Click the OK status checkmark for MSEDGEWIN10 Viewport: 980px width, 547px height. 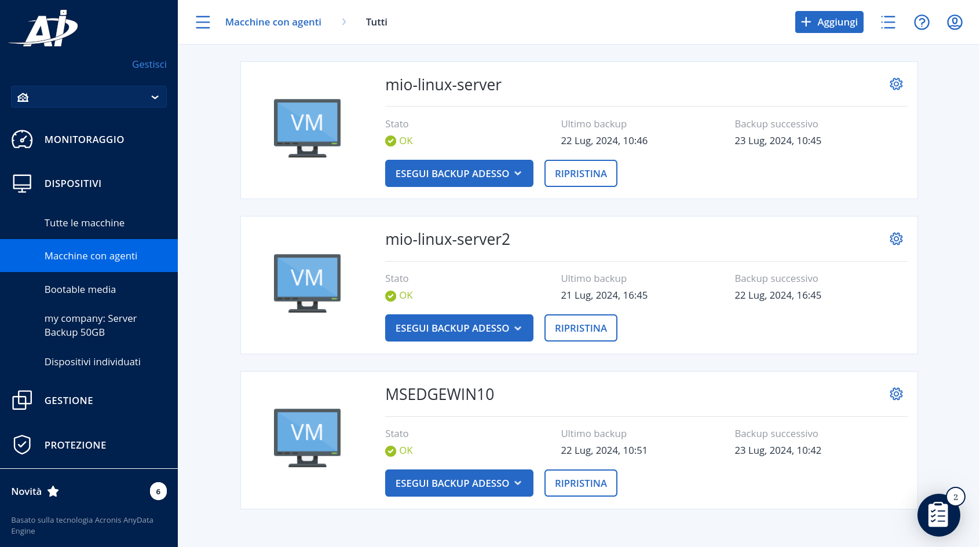pos(391,451)
